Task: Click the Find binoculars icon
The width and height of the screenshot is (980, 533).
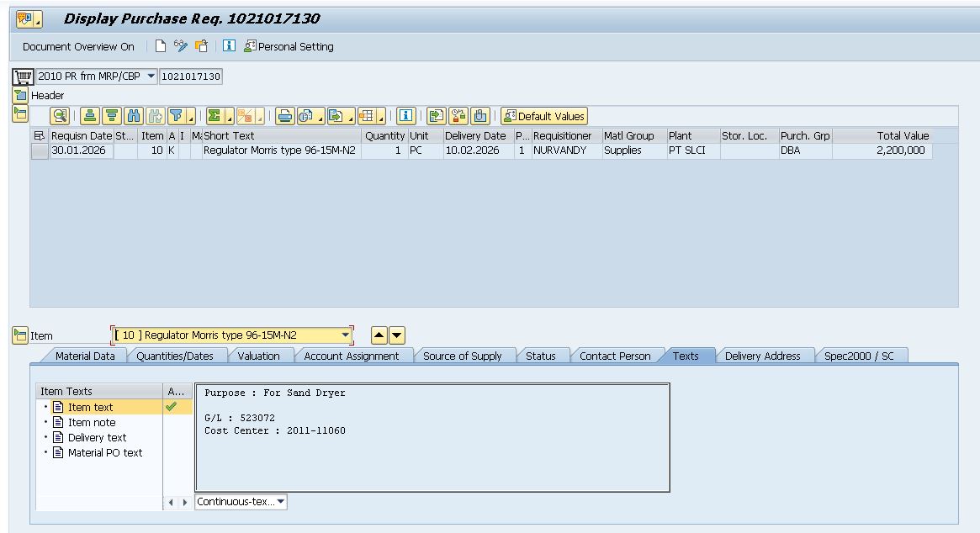Action: pyautogui.click(x=133, y=116)
